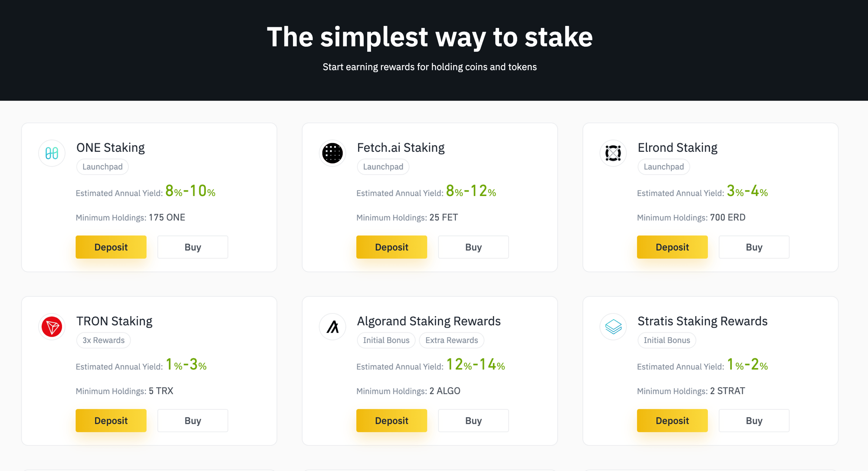Click the Algorand coin icon
This screenshot has width=868, height=471.
pos(332,327)
